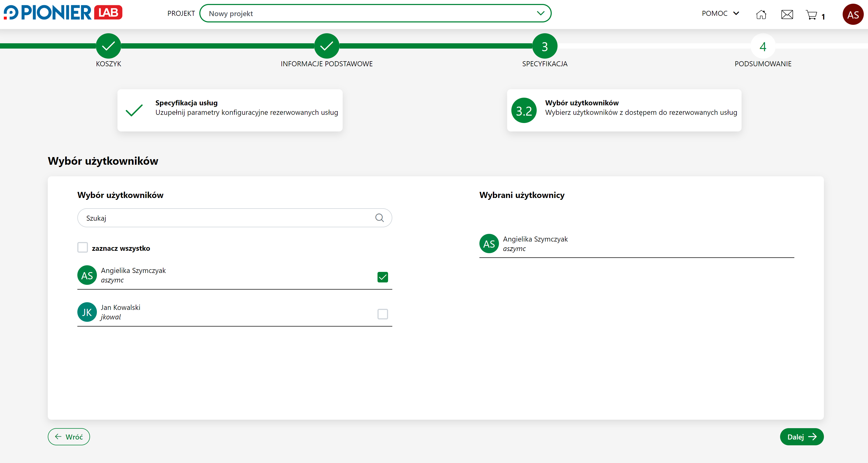Click the 3.2 sub-step badge
The height and width of the screenshot is (463, 868).
pos(524,110)
